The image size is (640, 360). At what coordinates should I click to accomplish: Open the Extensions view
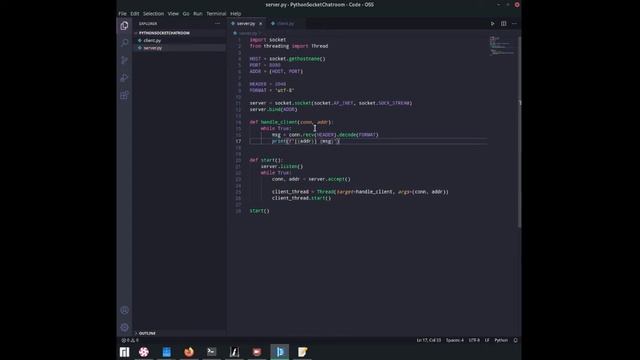tap(124, 96)
